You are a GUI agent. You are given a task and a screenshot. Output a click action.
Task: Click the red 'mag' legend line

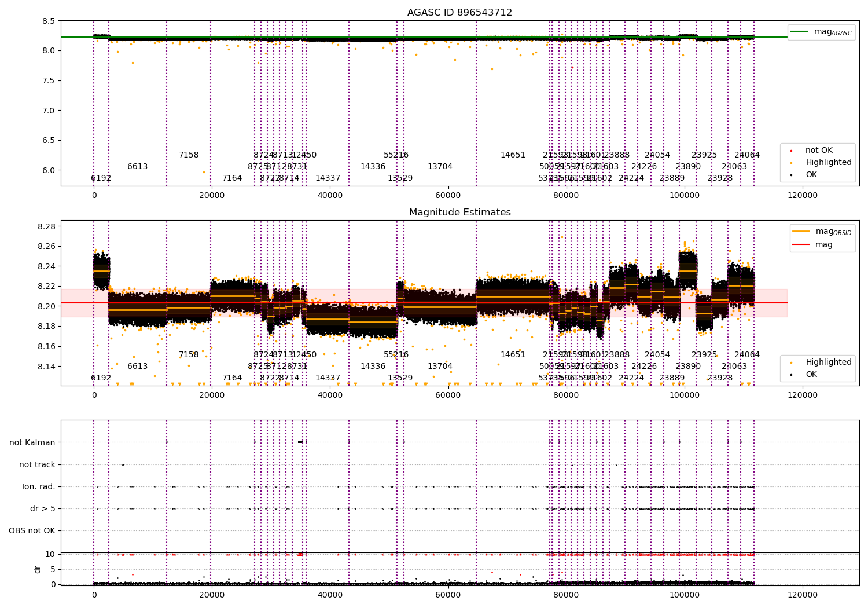click(801, 245)
